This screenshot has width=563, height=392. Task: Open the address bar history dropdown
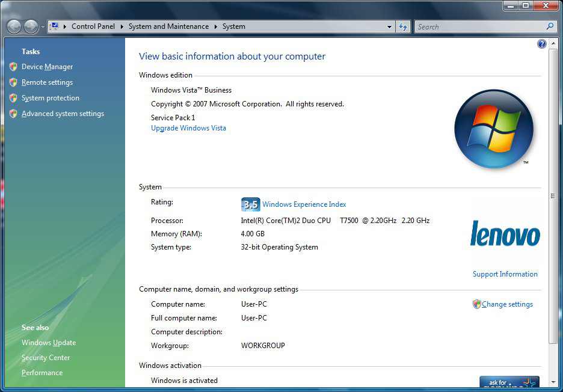tap(389, 27)
